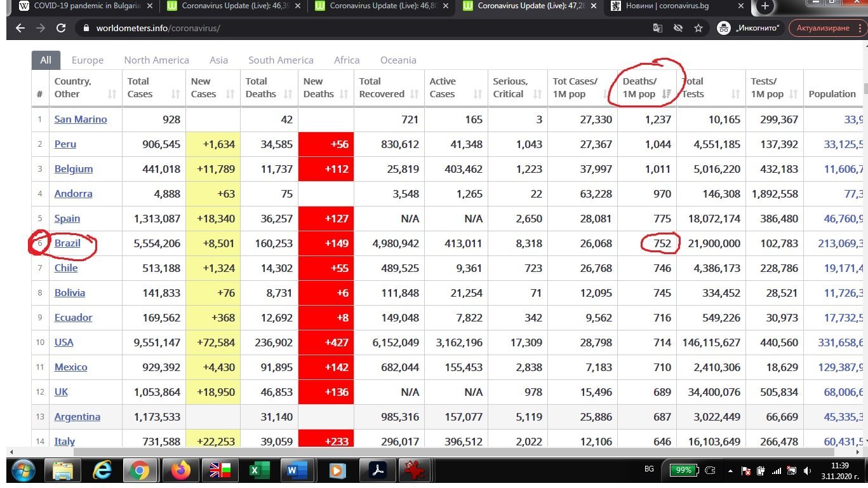Click the Incognito profile icon

click(x=724, y=28)
